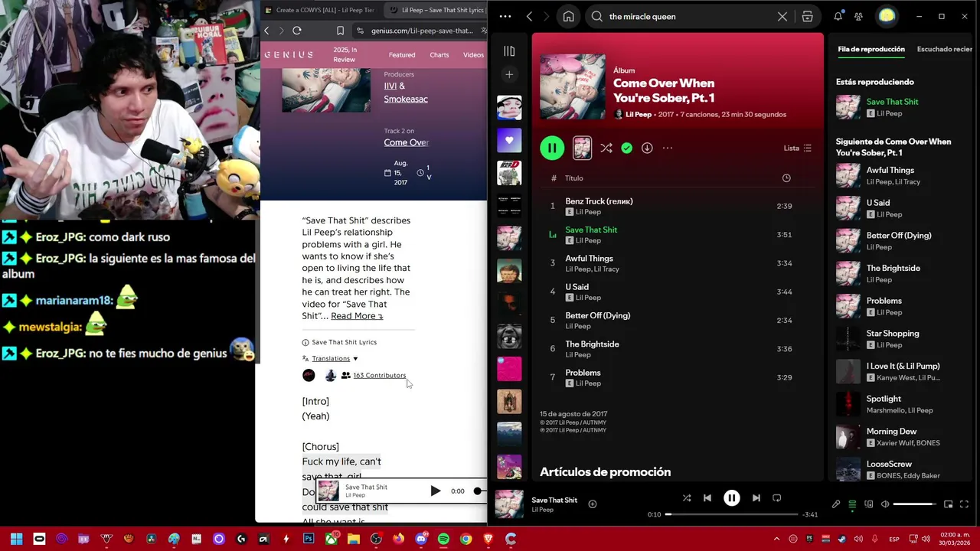Remove album from library via green checkmark
Image resolution: width=980 pixels, height=551 pixels.
(627, 148)
